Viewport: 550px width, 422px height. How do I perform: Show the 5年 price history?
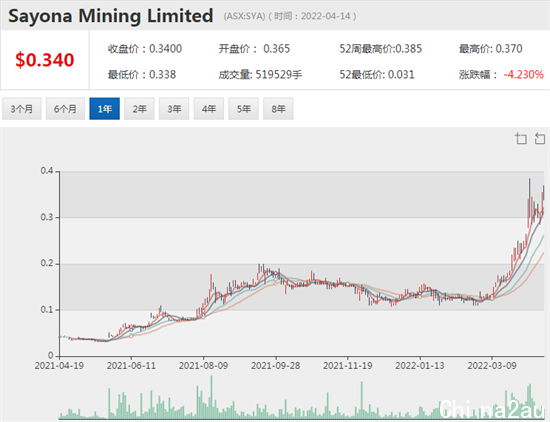click(x=243, y=109)
